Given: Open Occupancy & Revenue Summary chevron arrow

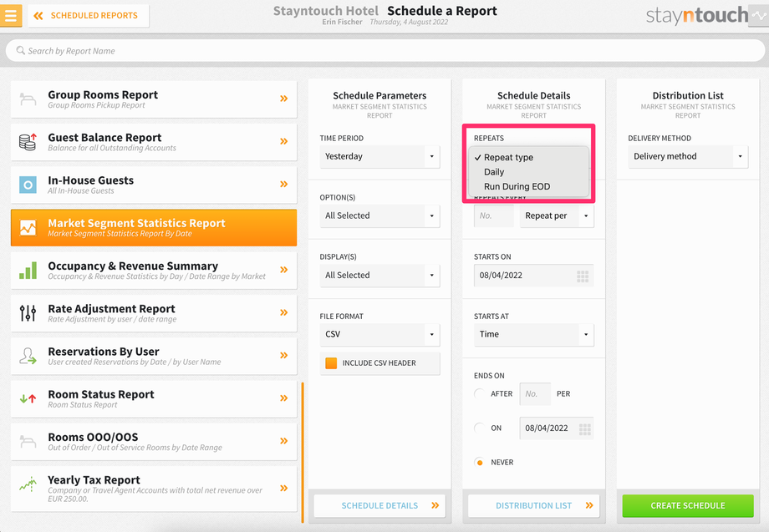Looking at the screenshot, I should point(284,270).
